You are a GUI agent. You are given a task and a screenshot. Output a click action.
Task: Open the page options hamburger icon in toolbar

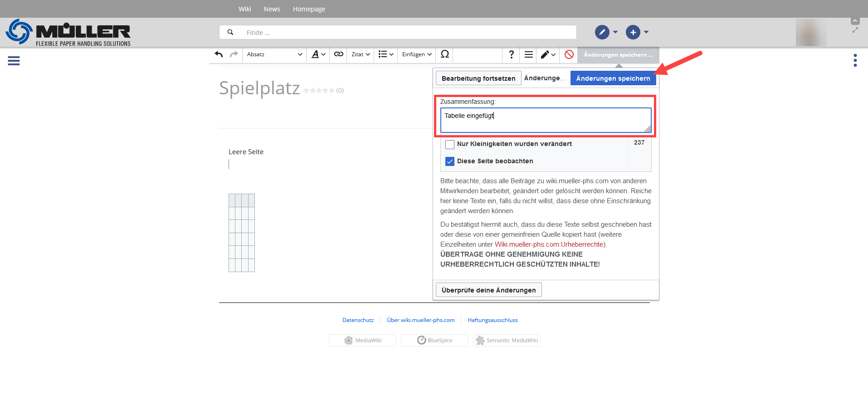click(528, 54)
